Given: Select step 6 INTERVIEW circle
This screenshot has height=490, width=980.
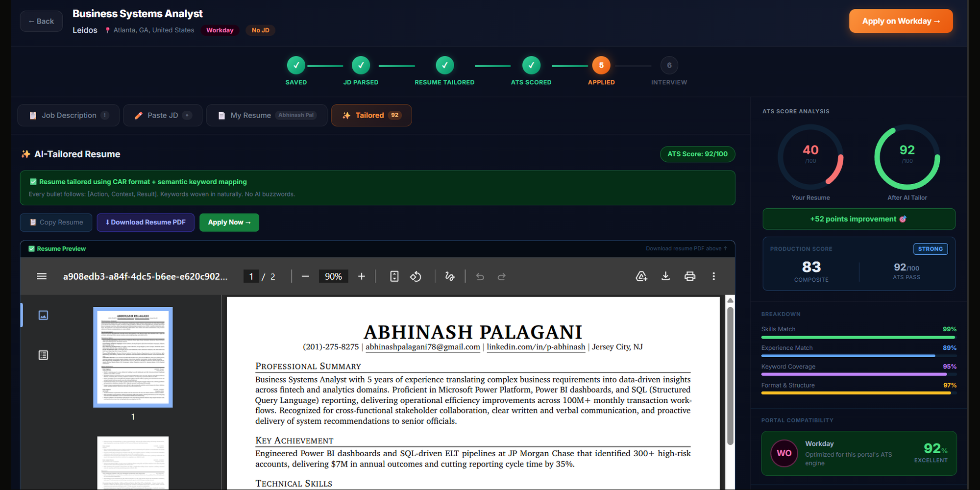Looking at the screenshot, I should pyautogui.click(x=669, y=65).
